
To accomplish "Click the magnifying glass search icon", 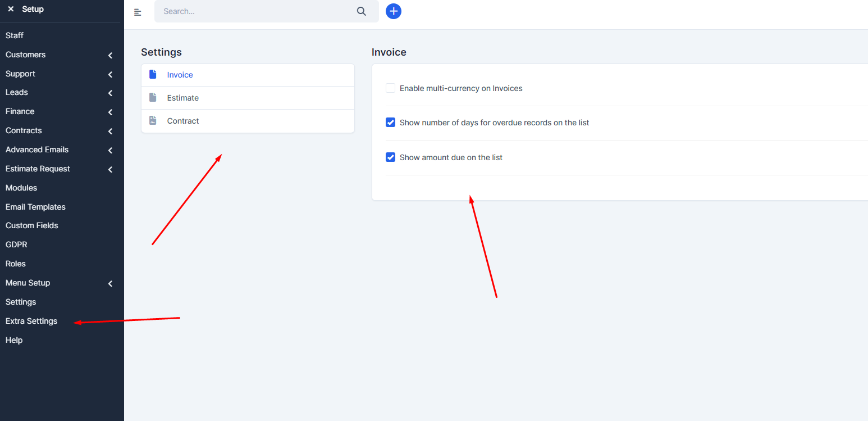I will [x=362, y=11].
